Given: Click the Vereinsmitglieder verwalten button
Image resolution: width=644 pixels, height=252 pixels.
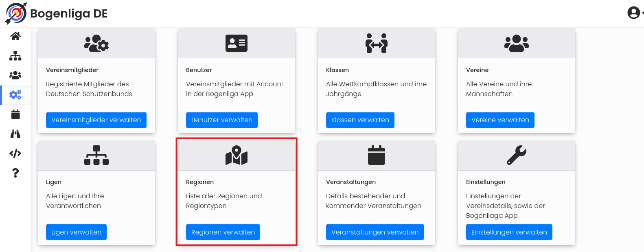Looking at the screenshot, I should [96, 120].
